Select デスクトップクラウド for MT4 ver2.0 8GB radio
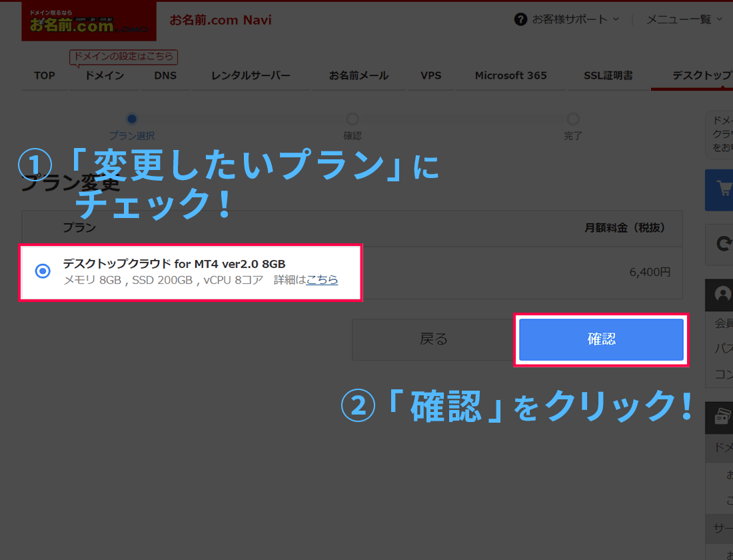Screen dimensions: 733x560 (x=43, y=271)
